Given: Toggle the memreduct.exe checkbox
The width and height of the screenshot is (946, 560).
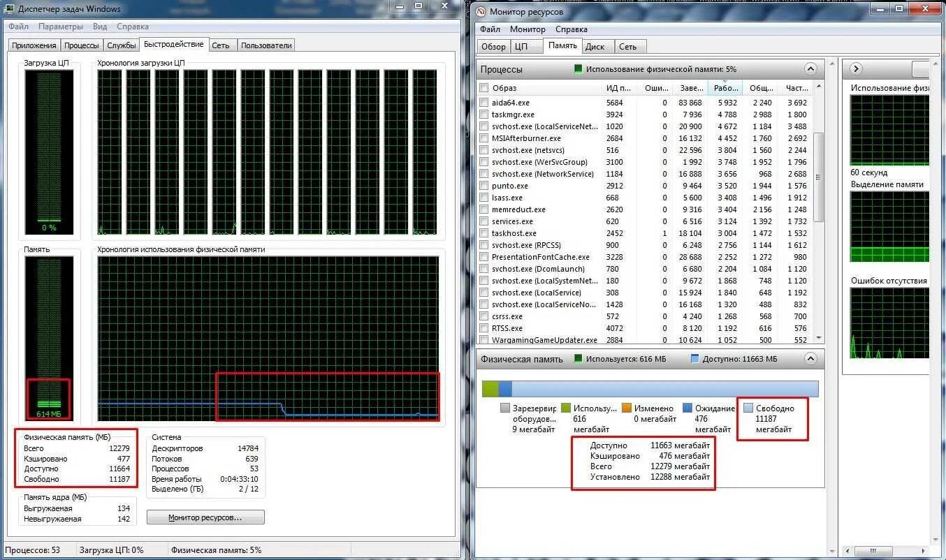Looking at the screenshot, I should click(484, 209).
